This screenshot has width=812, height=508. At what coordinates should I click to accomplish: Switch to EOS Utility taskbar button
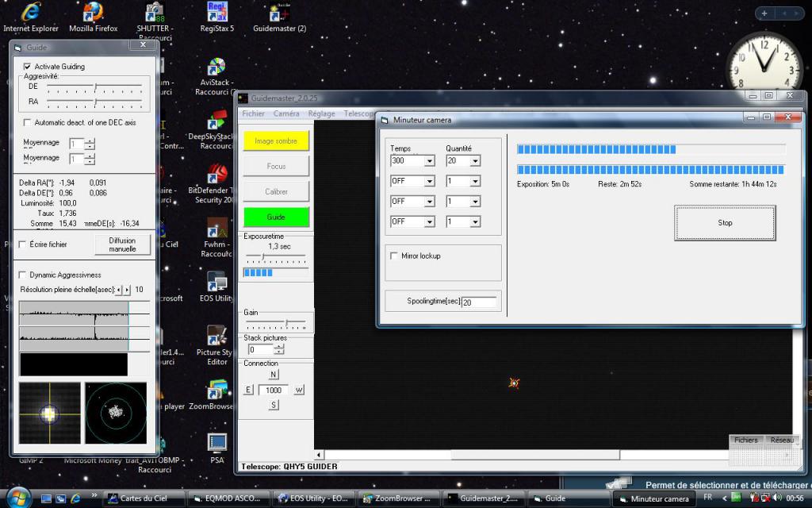coord(314,498)
